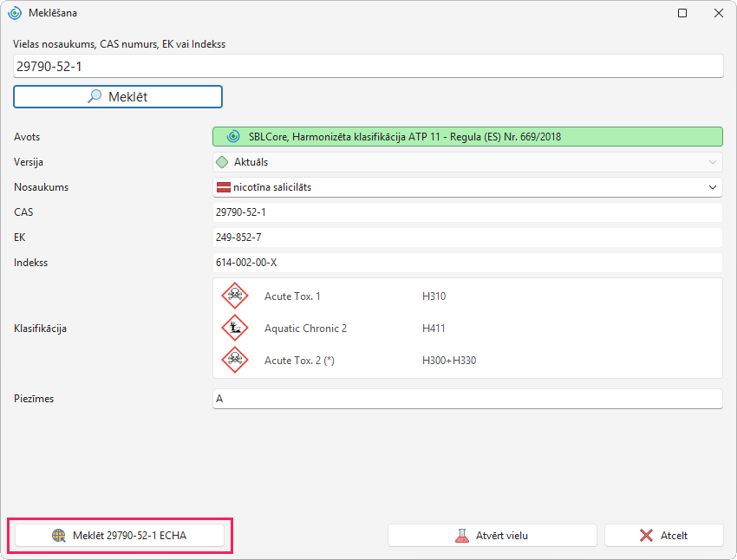Click the Indekss field showing 614-002-00-X
Image resolution: width=737 pixels, height=560 pixels.
[467, 263]
